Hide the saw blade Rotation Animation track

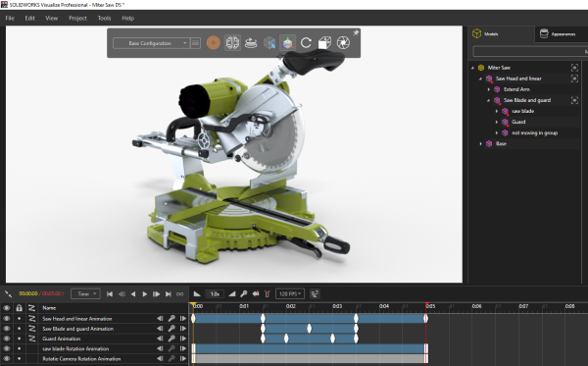tap(7, 348)
